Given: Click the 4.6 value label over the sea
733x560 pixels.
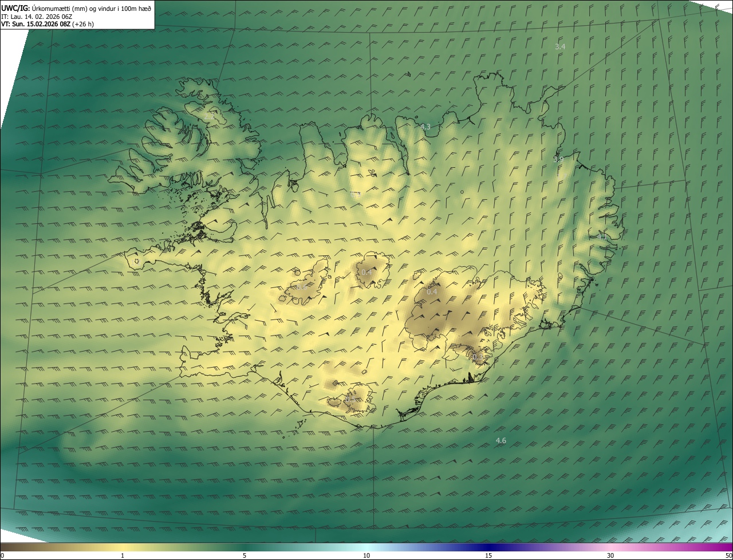Looking at the screenshot, I should click(501, 440).
